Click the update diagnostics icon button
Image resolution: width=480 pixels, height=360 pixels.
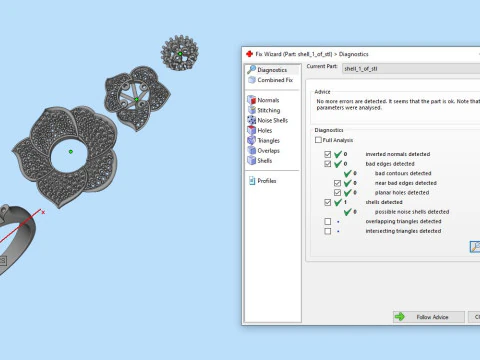pyautogui.click(x=475, y=247)
